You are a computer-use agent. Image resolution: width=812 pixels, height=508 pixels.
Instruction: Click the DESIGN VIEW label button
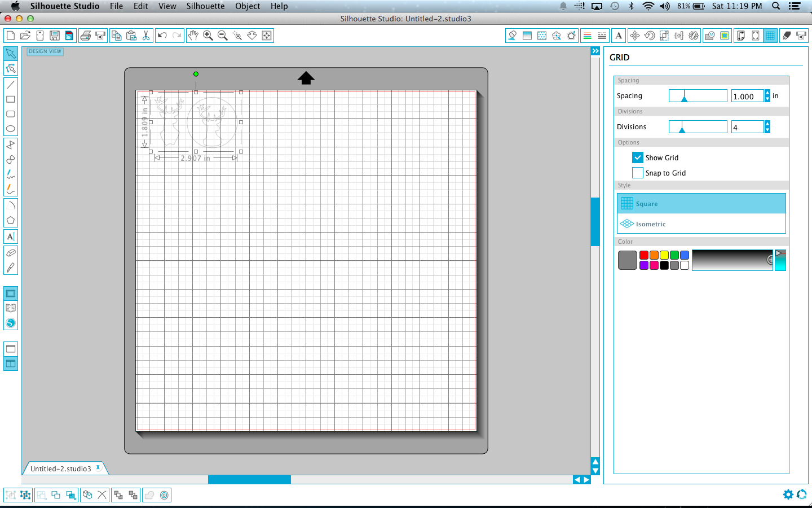tap(45, 51)
